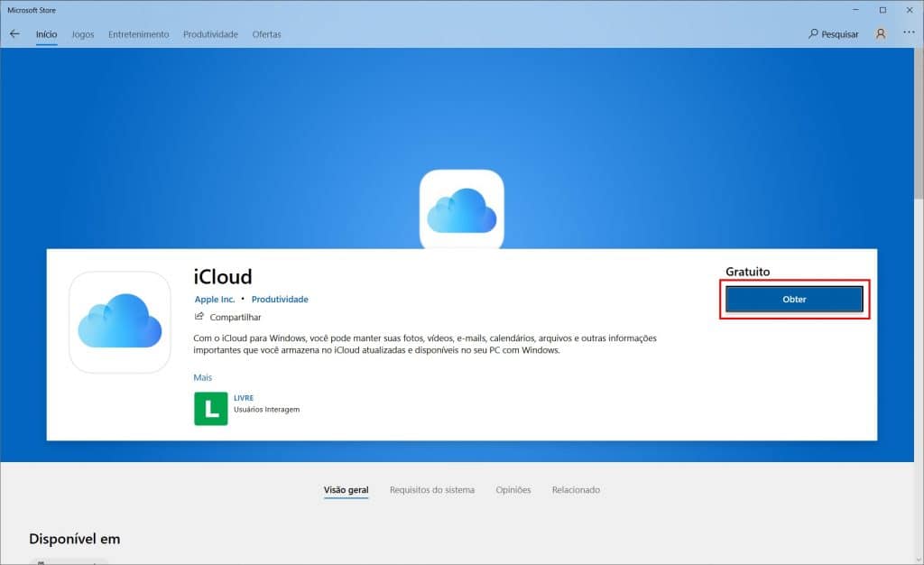This screenshot has width=924, height=565.
Task: Open the Jogos tab
Action: (83, 34)
